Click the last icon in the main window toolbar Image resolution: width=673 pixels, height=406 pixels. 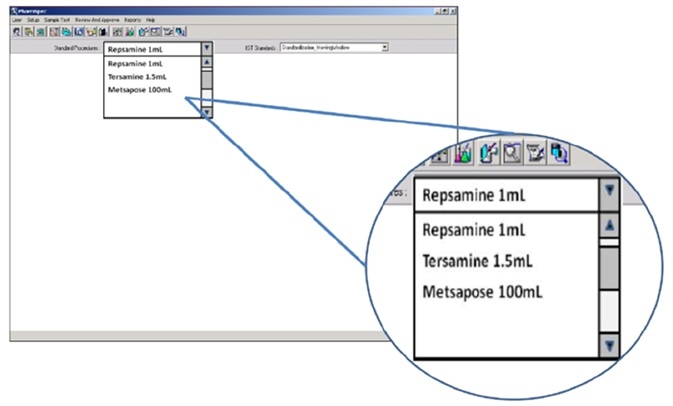(x=181, y=32)
